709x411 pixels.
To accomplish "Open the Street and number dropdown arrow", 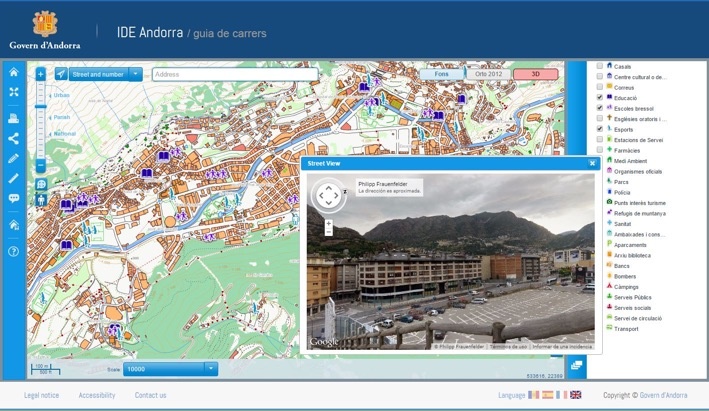I will pos(135,74).
